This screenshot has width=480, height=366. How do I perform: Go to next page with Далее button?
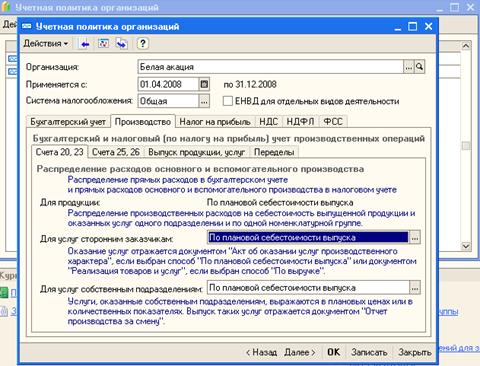(x=300, y=352)
